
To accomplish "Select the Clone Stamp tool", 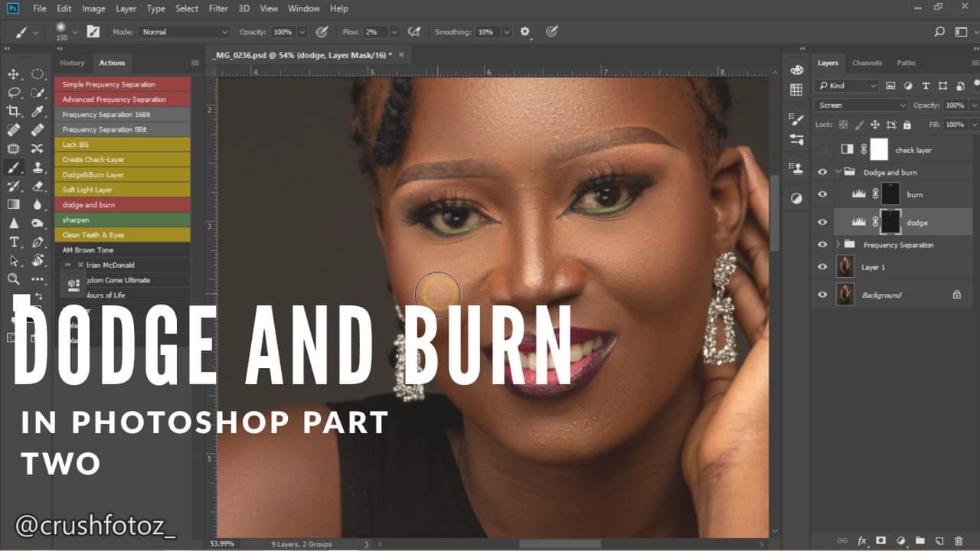I will click(38, 168).
